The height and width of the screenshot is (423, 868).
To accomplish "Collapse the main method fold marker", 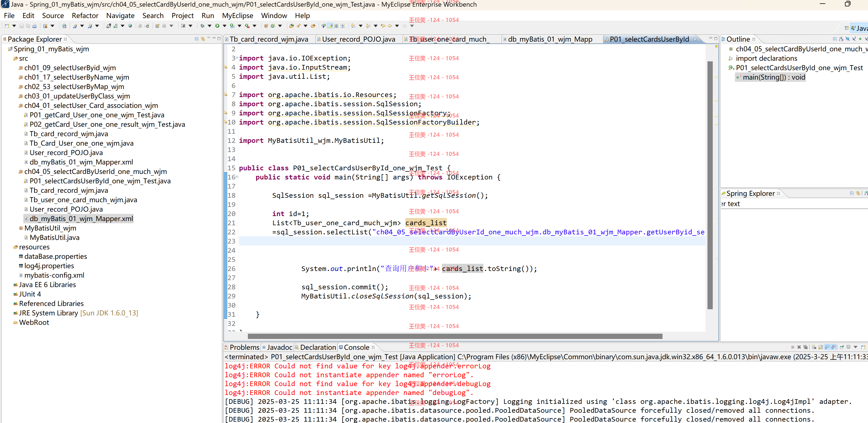I will click(236, 177).
